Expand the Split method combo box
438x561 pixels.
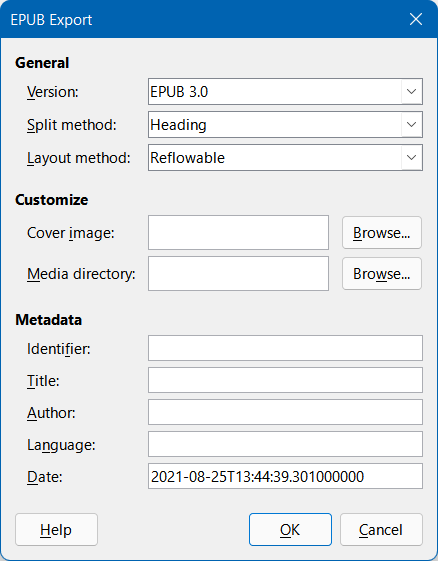point(285,125)
